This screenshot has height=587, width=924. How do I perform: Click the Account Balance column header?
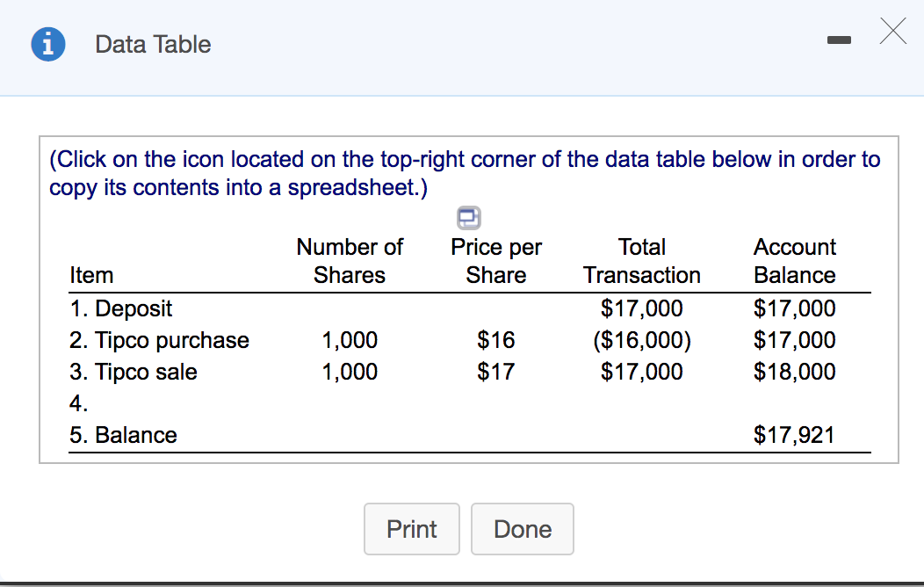tap(795, 261)
